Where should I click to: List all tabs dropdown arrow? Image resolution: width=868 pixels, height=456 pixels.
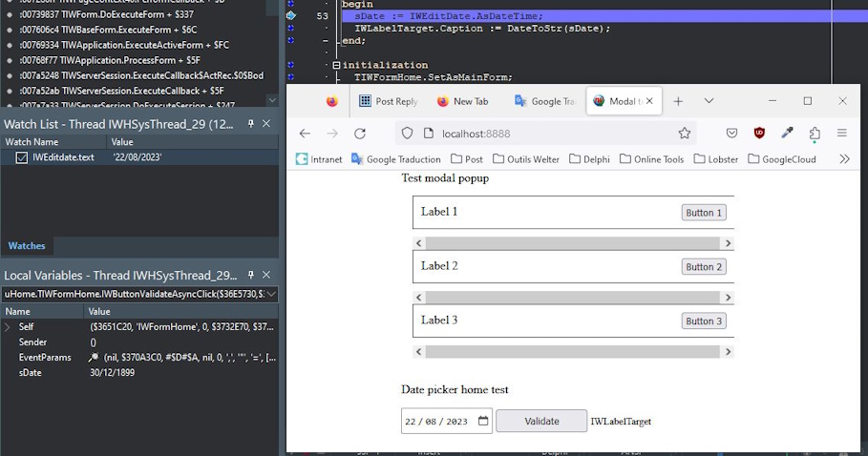click(709, 101)
